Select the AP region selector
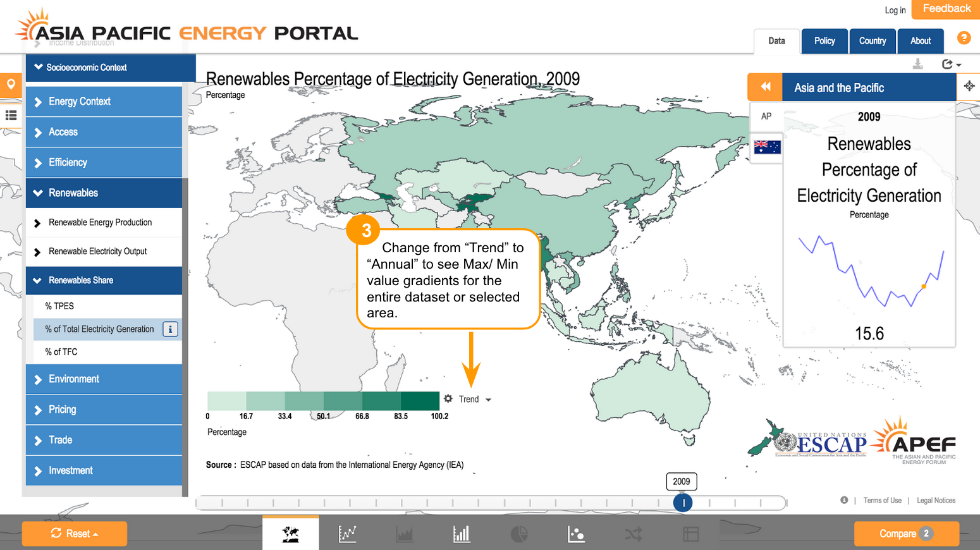 766,116
